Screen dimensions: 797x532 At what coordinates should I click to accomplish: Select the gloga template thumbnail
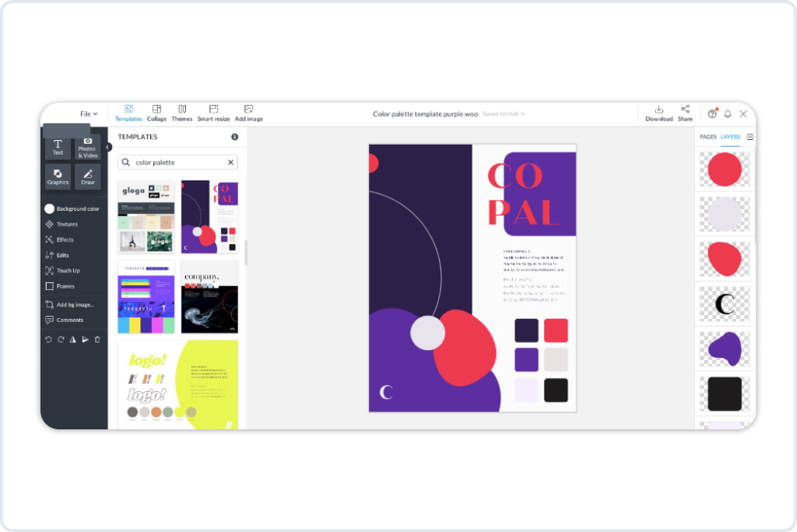(146, 217)
